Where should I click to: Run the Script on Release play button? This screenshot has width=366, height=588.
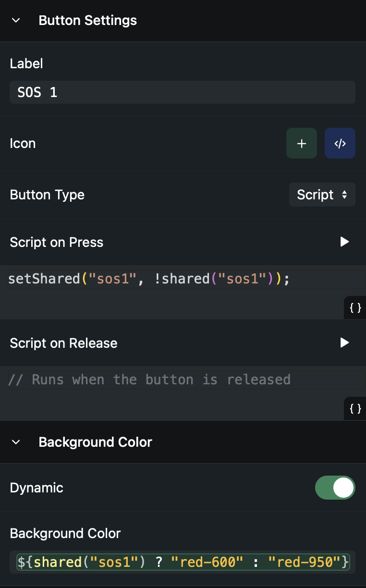click(x=344, y=343)
